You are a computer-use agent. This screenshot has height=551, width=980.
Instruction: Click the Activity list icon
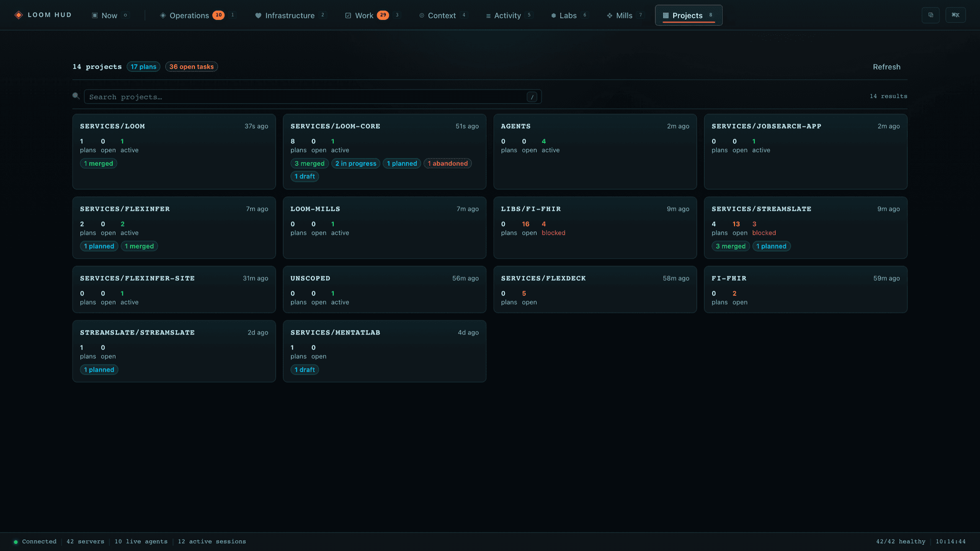pyautogui.click(x=488, y=16)
